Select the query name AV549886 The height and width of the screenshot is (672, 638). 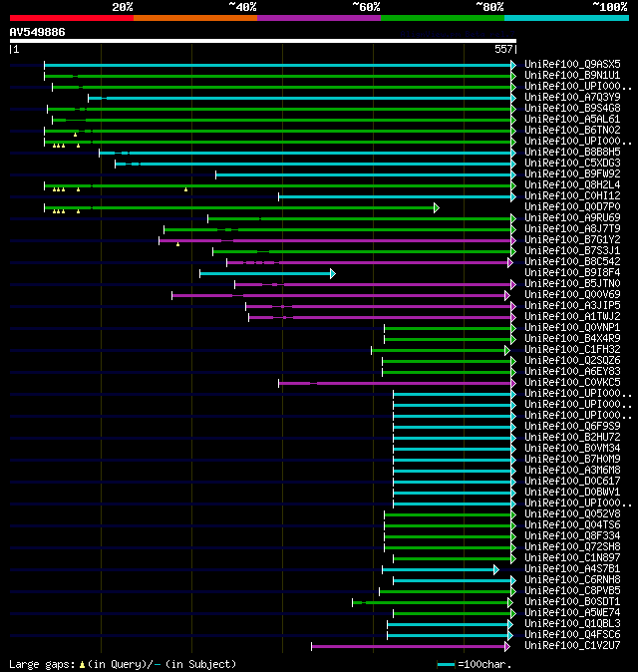(x=37, y=32)
